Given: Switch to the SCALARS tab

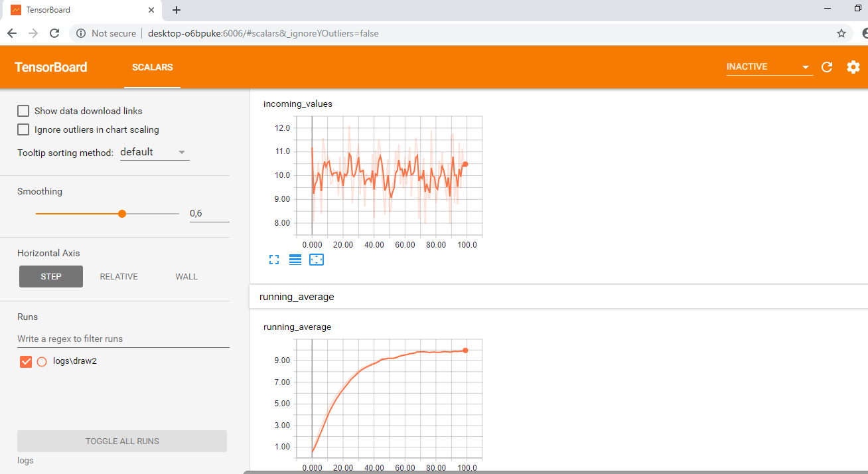Looking at the screenshot, I should [152, 67].
